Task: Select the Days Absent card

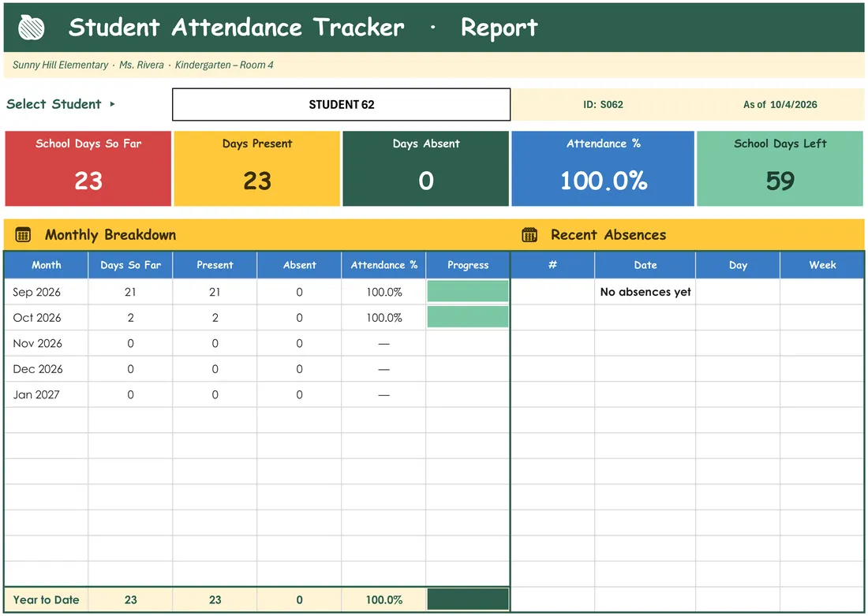Action: (x=425, y=169)
